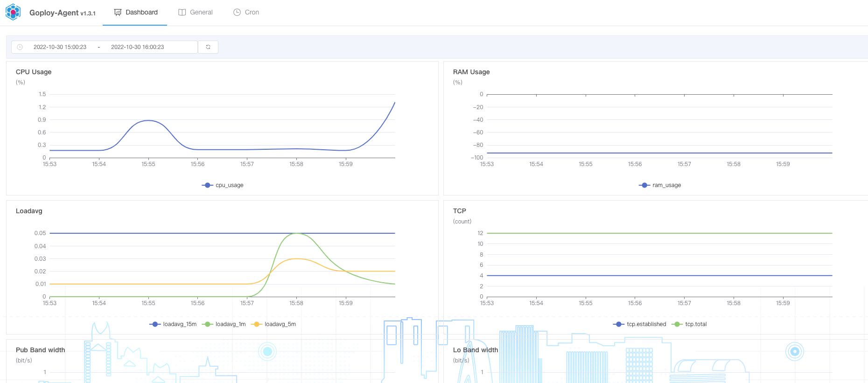Click the CPU Usage chart title
Image resolution: width=868 pixels, height=383 pixels.
34,72
